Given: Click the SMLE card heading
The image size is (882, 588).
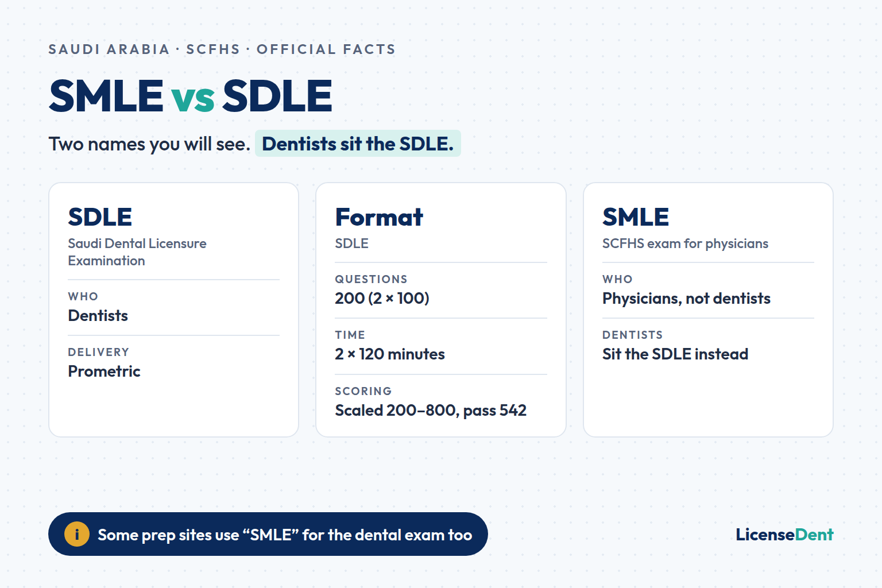Looking at the screenshot, I should click(x=636, y=217).
